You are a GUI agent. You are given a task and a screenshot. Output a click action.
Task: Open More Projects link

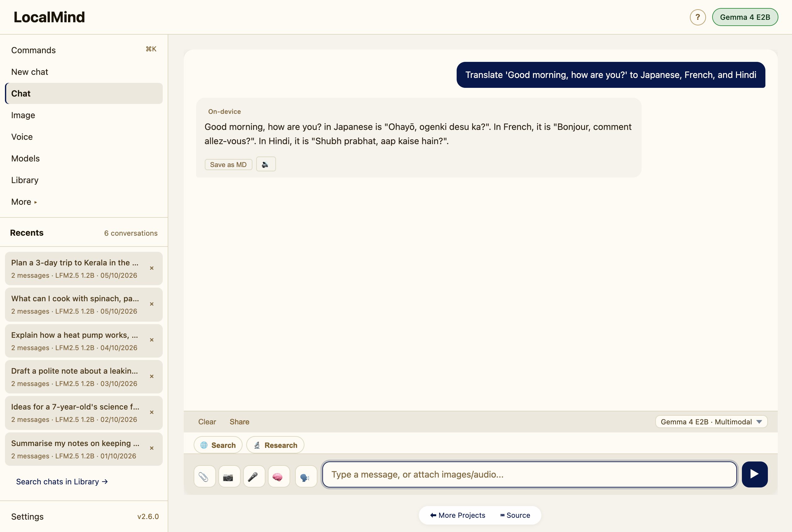pos(458,515)
